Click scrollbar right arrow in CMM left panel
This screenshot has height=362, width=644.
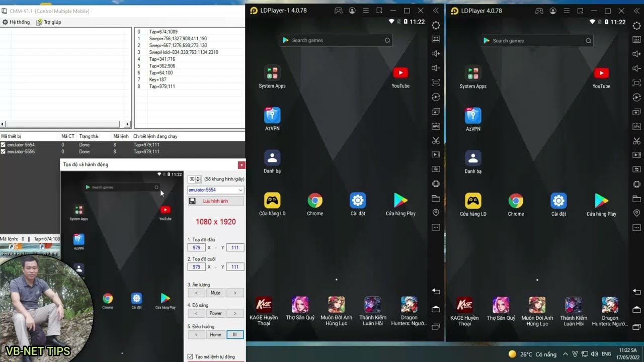(127, 124)
